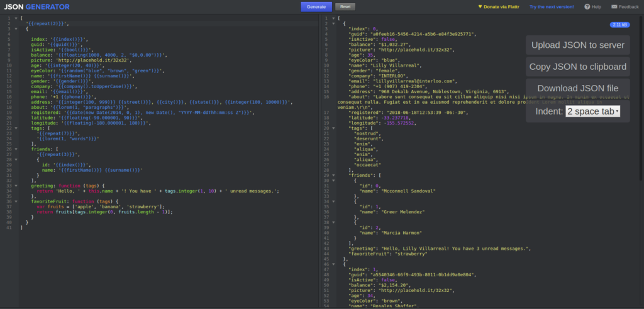Click the output balance "$1,032.27" value
This screenshot has height=309, width=644.
coord(395,45)
